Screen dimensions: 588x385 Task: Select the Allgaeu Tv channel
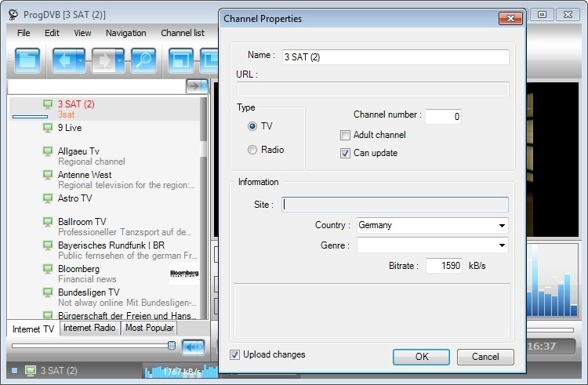pyautogui.click(x=105, y=156)
